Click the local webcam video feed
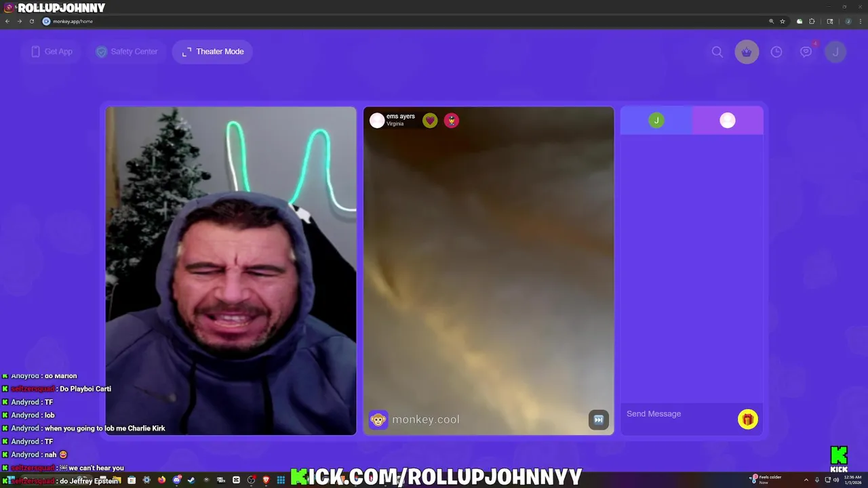This screenshot has height=488, width=868. coord(231,270)
